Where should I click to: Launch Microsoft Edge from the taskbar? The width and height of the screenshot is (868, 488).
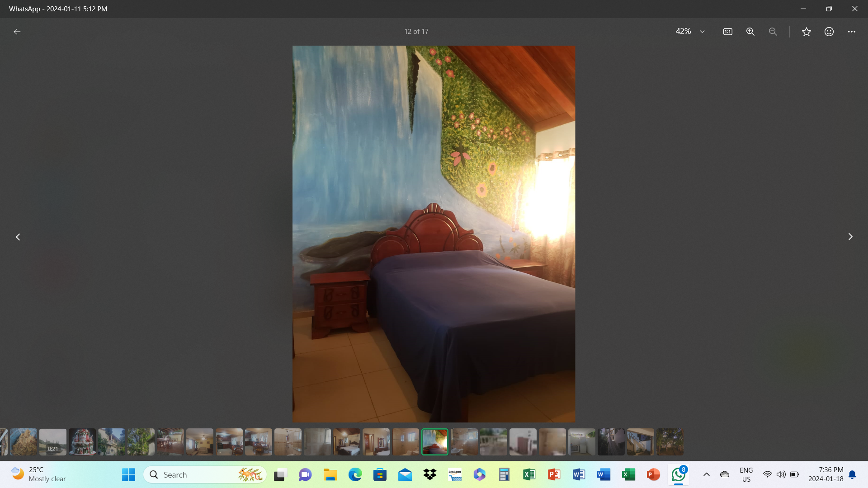(x=355, y=474)
